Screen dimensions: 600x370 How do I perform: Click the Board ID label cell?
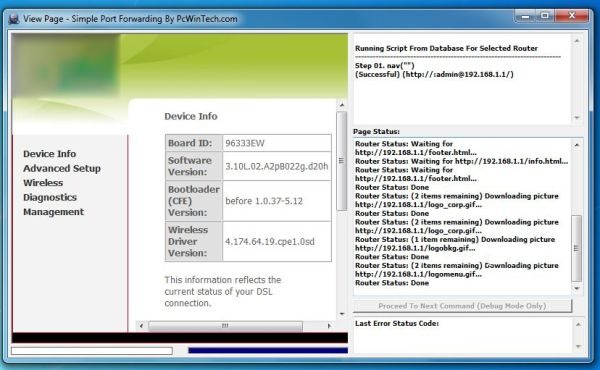(194, 143)
